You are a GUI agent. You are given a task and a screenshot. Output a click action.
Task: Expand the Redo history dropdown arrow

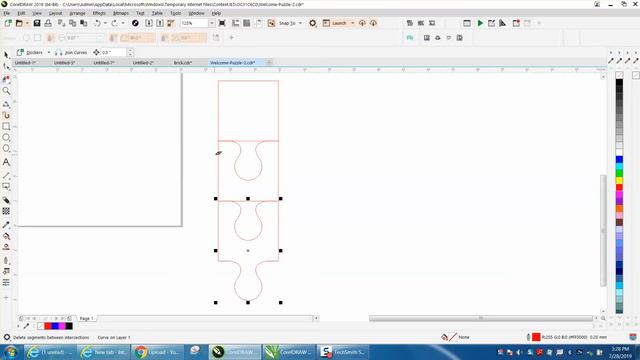(122, 23)
